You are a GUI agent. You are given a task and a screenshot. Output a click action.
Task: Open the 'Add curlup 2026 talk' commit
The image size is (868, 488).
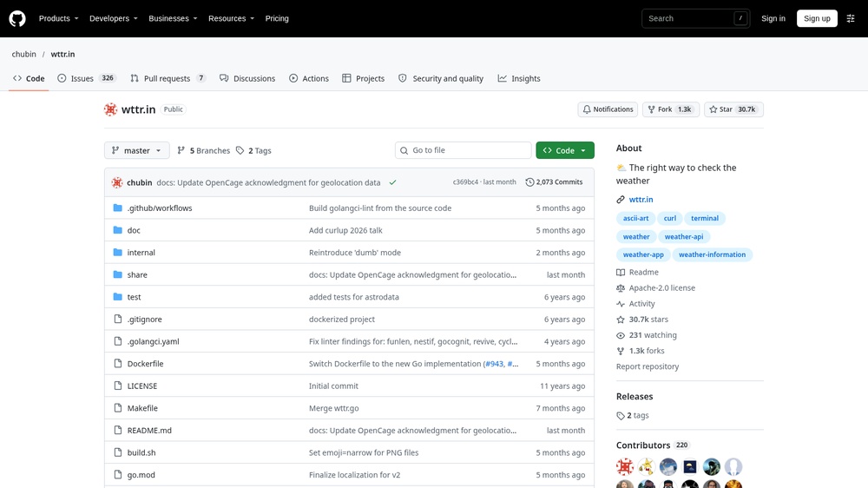[x=345, y=230]
